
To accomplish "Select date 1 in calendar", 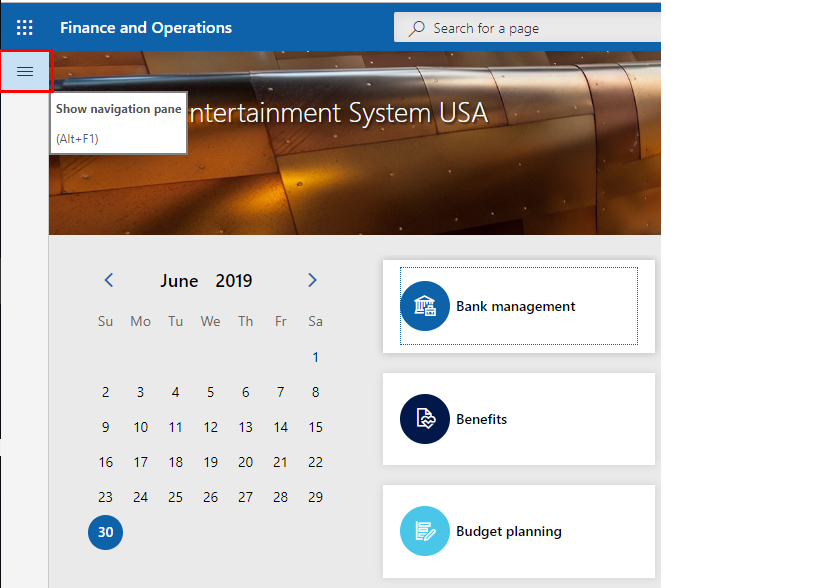I will [315, 357].
